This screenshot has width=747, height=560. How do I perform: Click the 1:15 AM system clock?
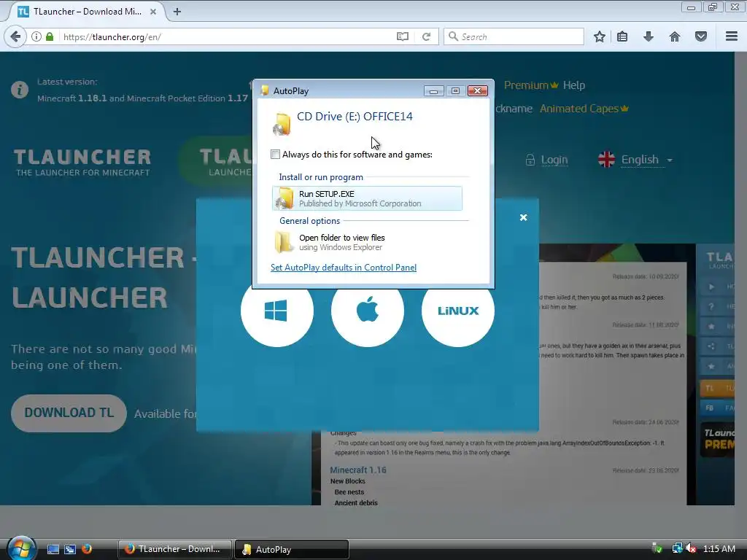[719, 548]
